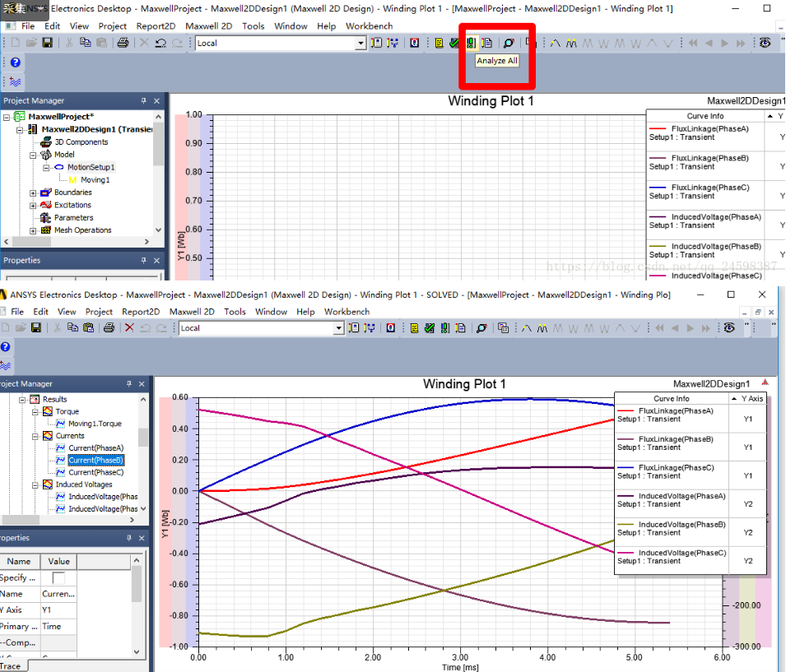This screenshot has width=786, height=672.
Task: Expand Excitations tree node
Action: 33,206
